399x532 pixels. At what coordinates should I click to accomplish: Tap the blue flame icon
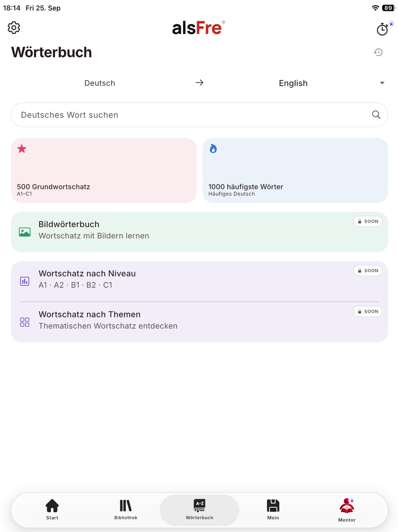(213, 149)
